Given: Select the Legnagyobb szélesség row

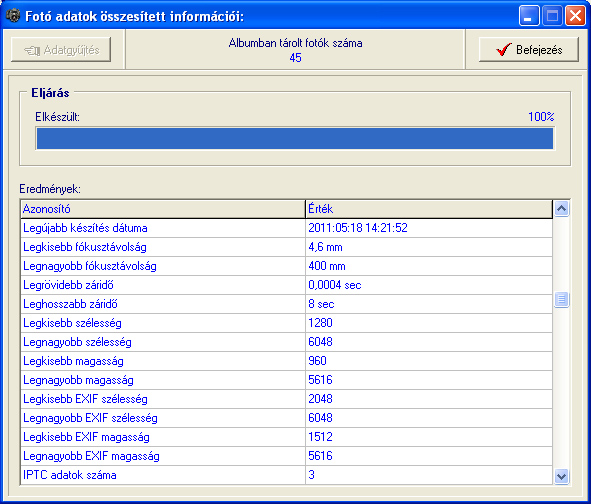Looking at the screenshot, I should click(x=286, y=342).
